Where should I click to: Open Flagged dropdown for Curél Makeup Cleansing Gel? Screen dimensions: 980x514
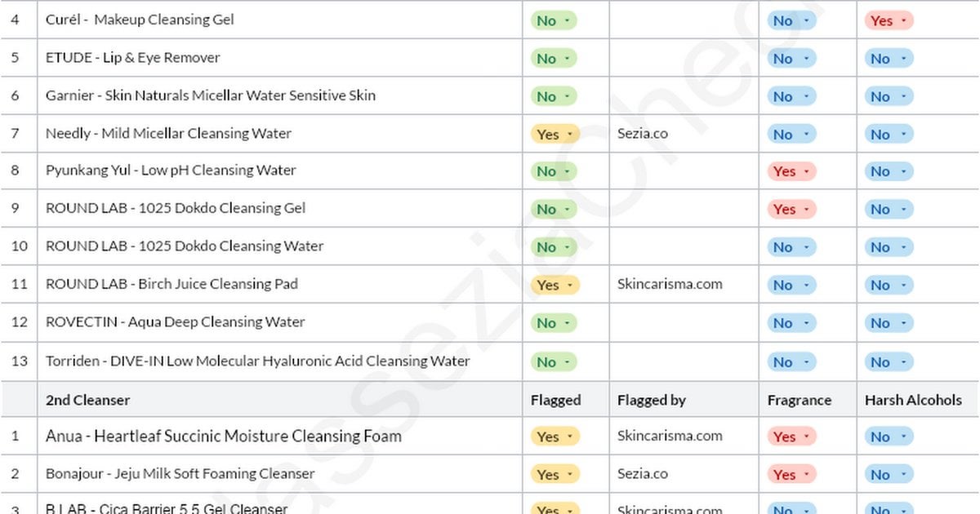click(554, 20)
